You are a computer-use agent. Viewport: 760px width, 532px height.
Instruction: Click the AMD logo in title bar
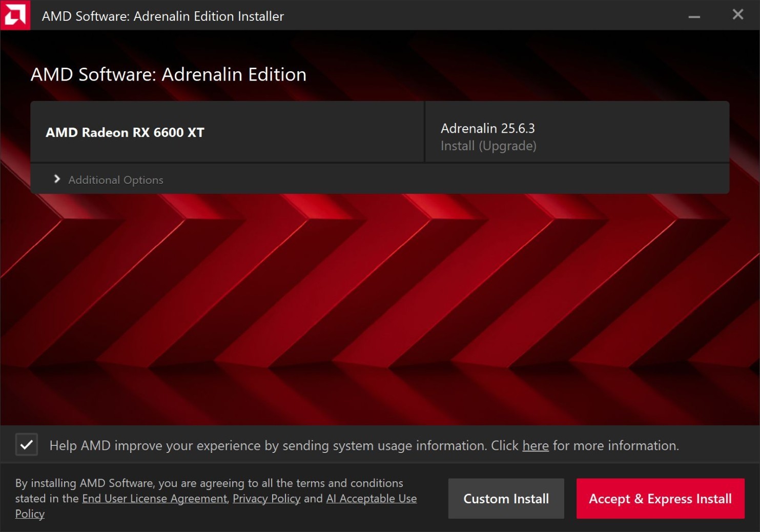[15, 15]
